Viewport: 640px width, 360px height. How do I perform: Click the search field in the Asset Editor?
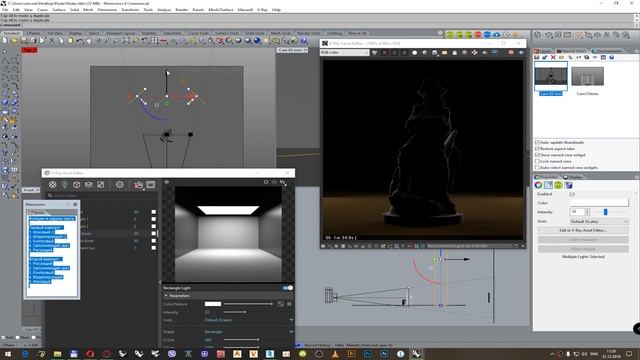pyautogui.click(x=102, y=196)
